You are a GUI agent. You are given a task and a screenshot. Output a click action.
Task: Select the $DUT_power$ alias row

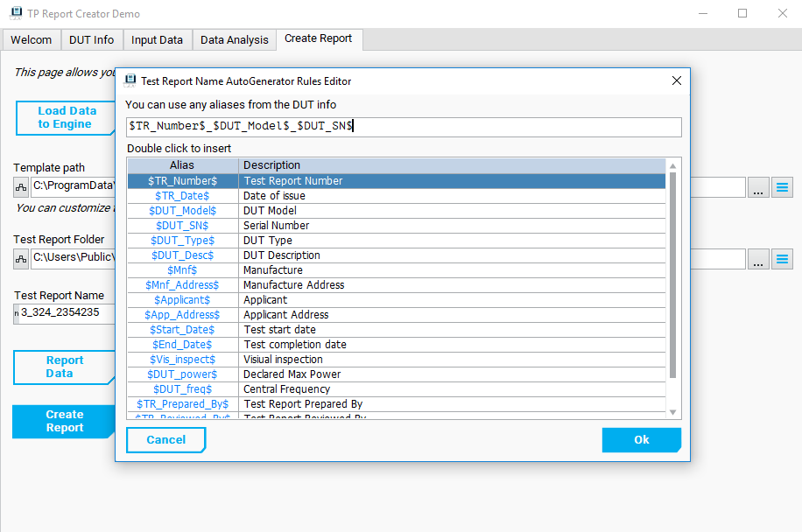coord(182,374)
